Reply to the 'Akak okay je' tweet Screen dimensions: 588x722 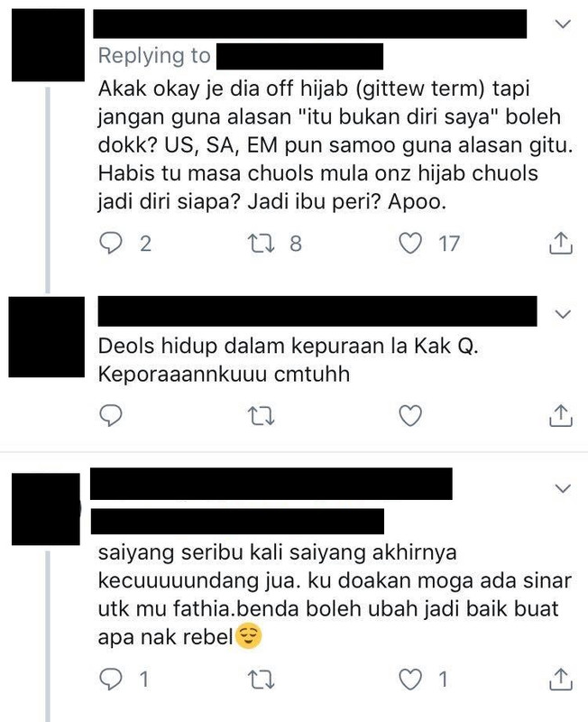(x=111, y=243)
